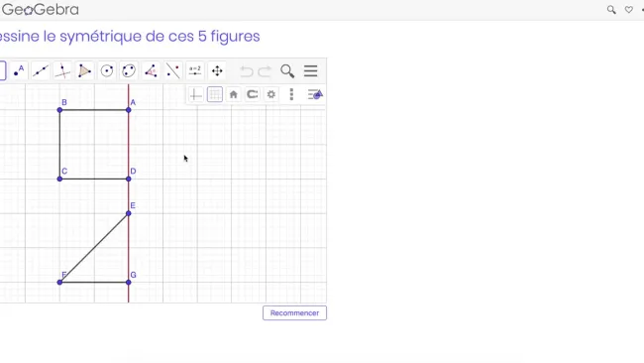
Task: Select the Line tool
Action: [x=41, y=71]
